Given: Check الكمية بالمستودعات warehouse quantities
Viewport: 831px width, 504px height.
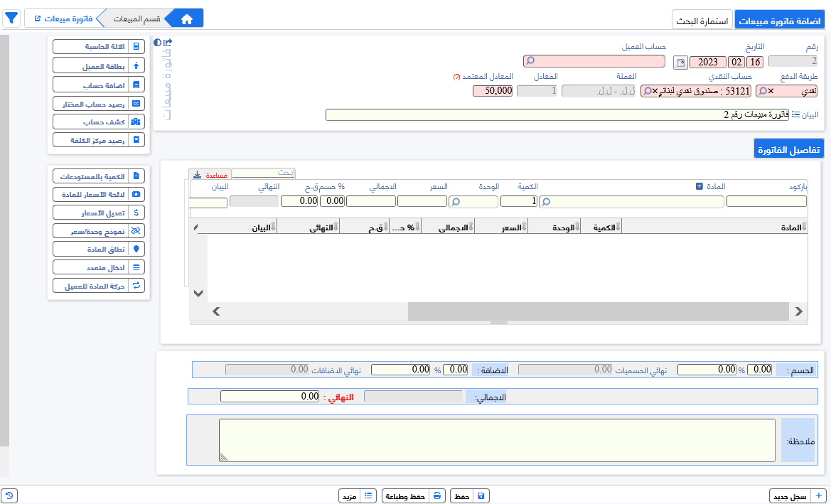Looking at the screenshot, I should pos(99,175).
